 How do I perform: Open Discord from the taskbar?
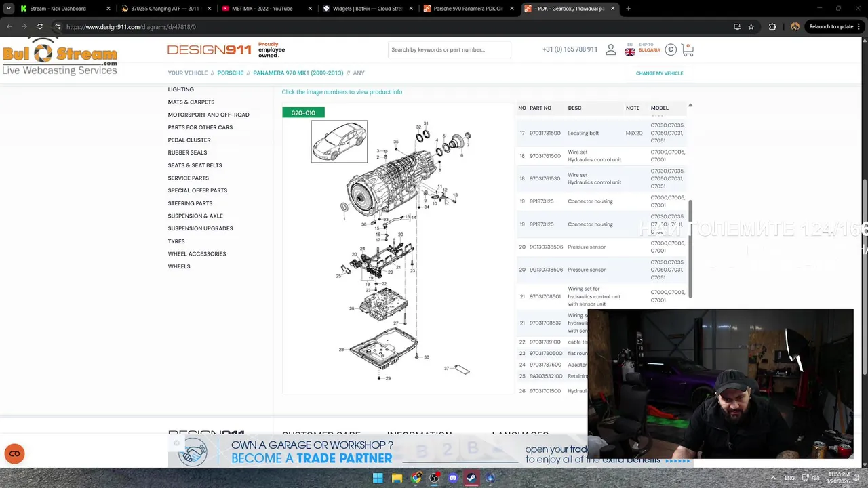(453, 478)
